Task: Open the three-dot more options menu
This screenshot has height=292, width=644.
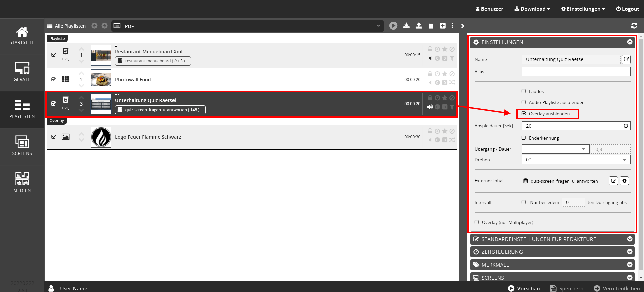Action: click(x=452, y=26)
